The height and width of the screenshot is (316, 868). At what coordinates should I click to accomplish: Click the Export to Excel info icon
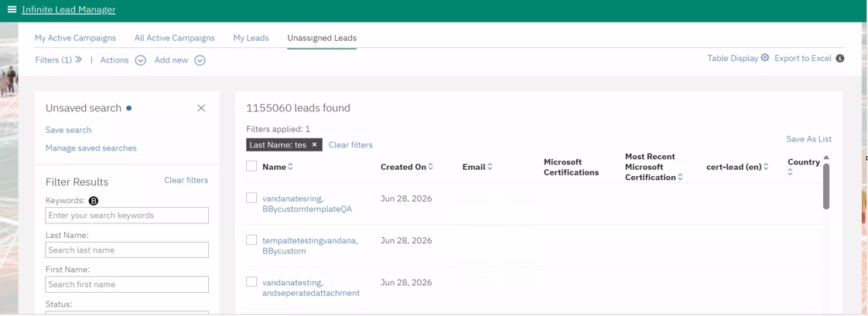[x=840, y=58]
